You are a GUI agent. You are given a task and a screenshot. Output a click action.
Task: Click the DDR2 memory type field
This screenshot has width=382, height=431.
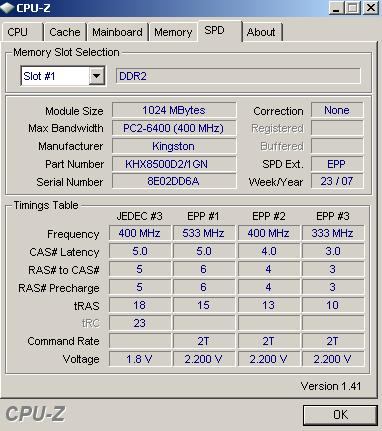[x=238, y=76]
